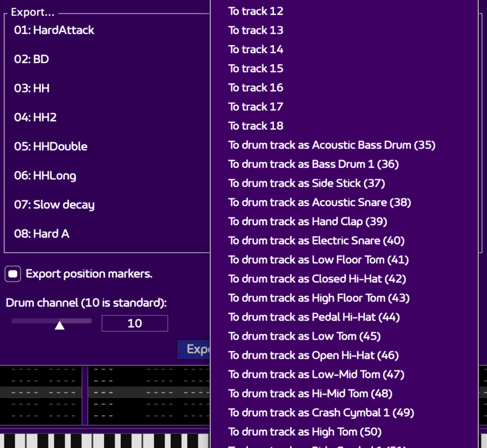Assign to drum track as Closed Hi-Hat (42)
487x448 pixels.
(317, 279)
